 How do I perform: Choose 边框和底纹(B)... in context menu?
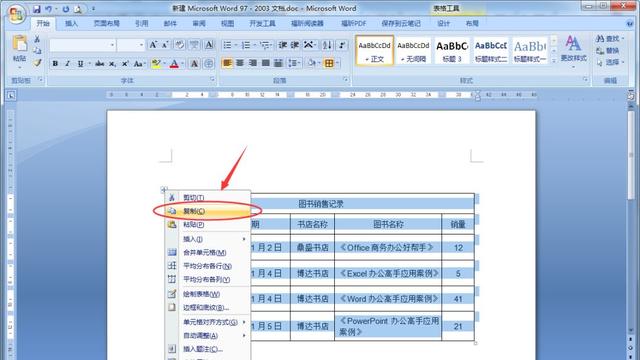208,307
